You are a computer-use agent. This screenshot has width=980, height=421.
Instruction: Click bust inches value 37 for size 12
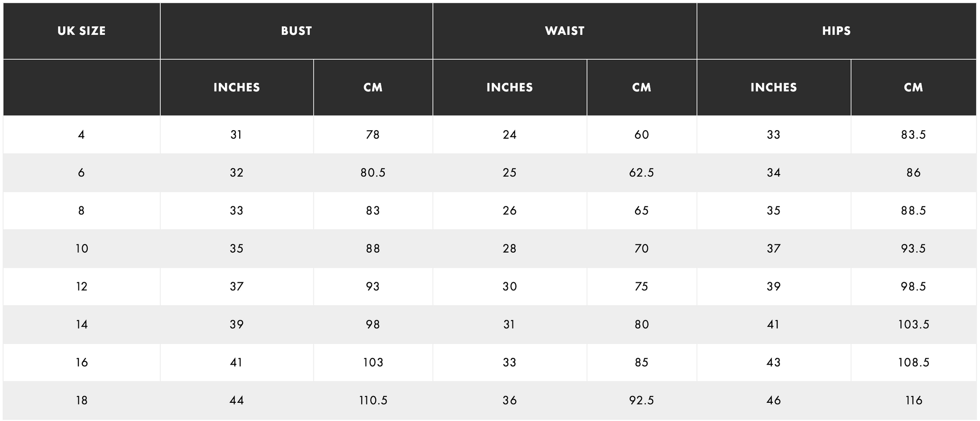(x=236, y=287)
